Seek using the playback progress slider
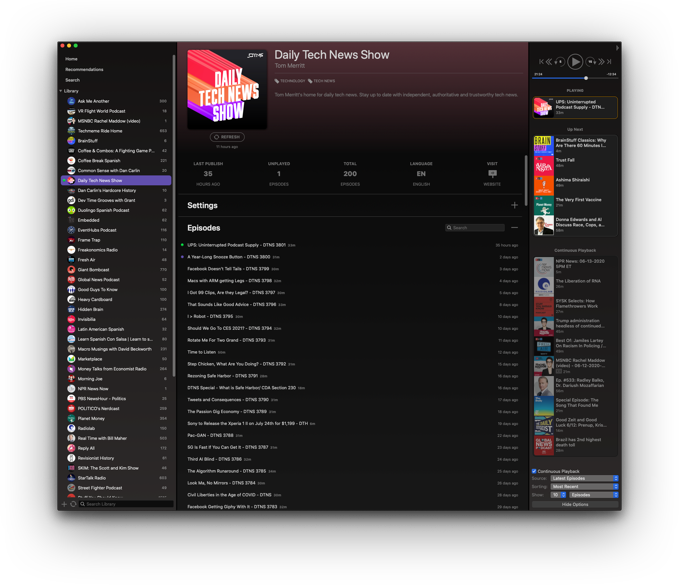The width and height of the screenshot is (679, 585). [575, 78]
